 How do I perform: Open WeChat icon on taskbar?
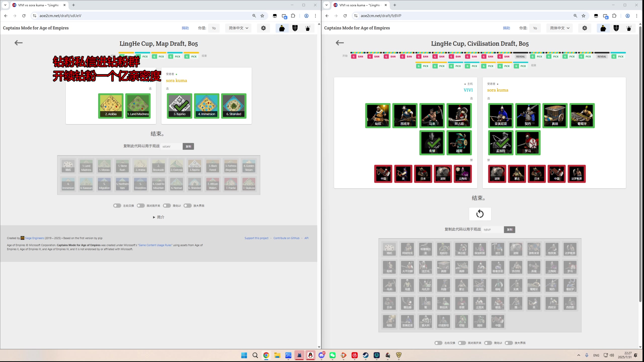[333, 355]
